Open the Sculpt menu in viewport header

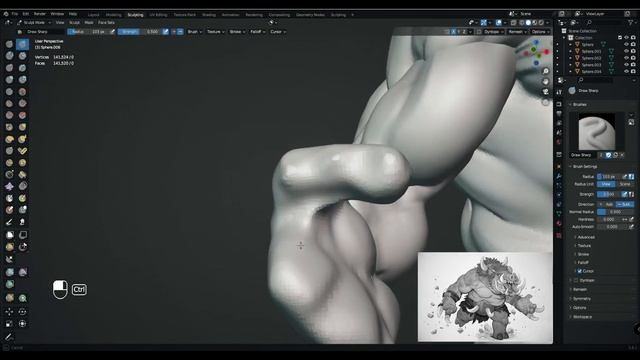click(74, 23)
